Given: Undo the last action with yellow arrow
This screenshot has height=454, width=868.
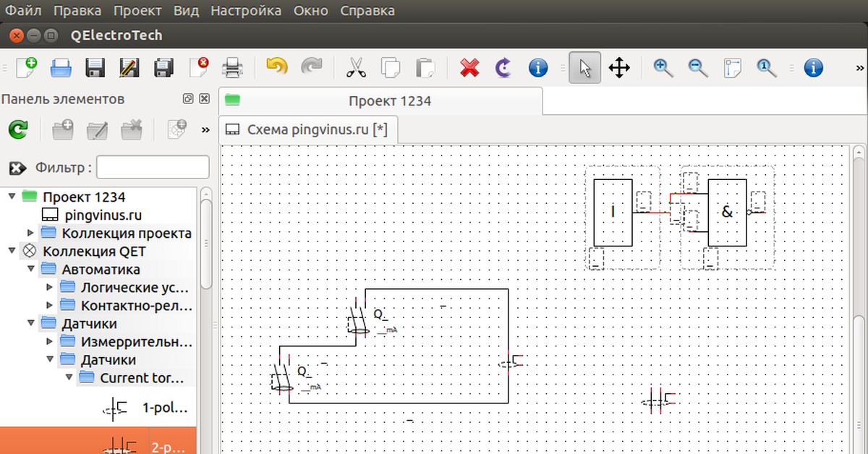Looking at the screenshot, I should [x=277, y=67].
